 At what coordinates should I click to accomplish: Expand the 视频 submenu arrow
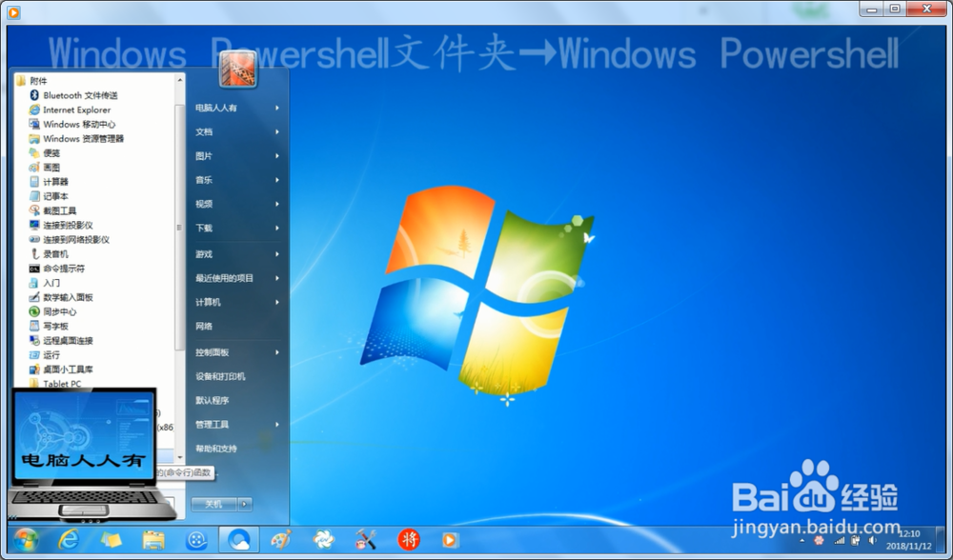277,204
